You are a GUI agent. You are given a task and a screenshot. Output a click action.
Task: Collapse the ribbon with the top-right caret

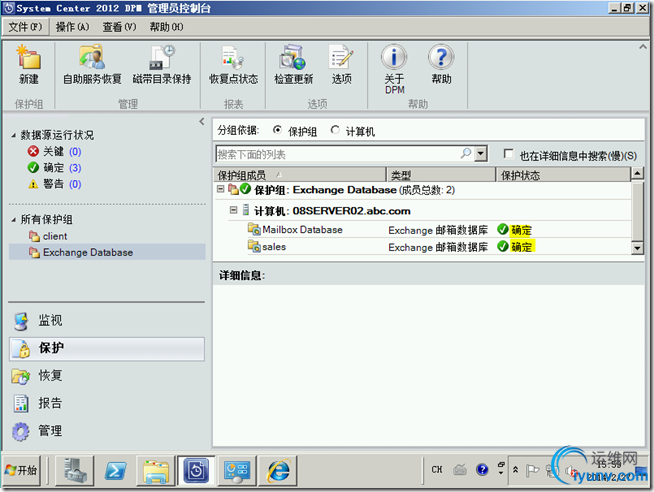643,47
